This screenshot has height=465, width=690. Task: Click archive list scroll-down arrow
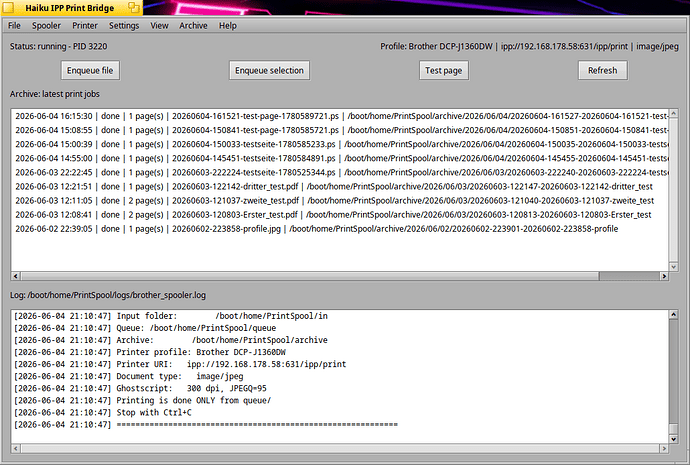point(673,267)
